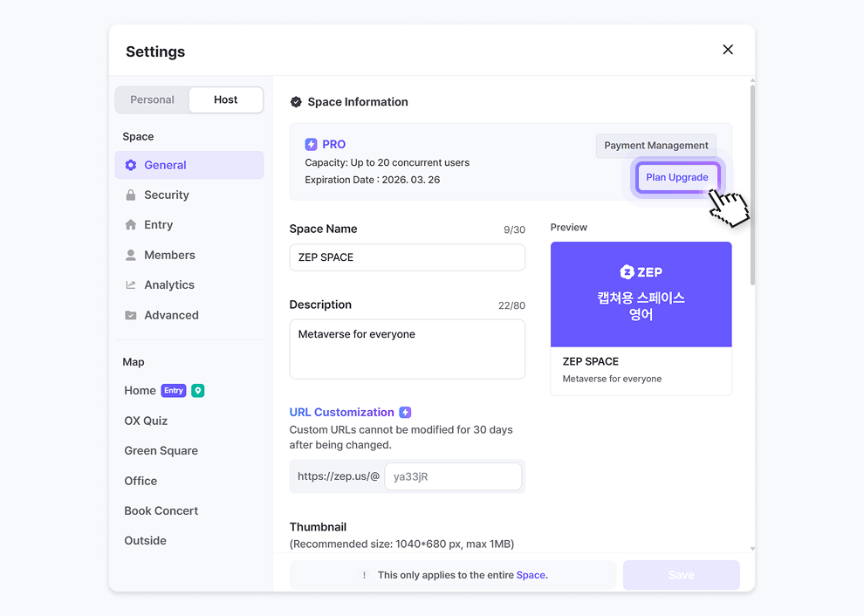This screenshot has height=616, width=864.
Task: Click the Save button
Action: coord(681,575)
